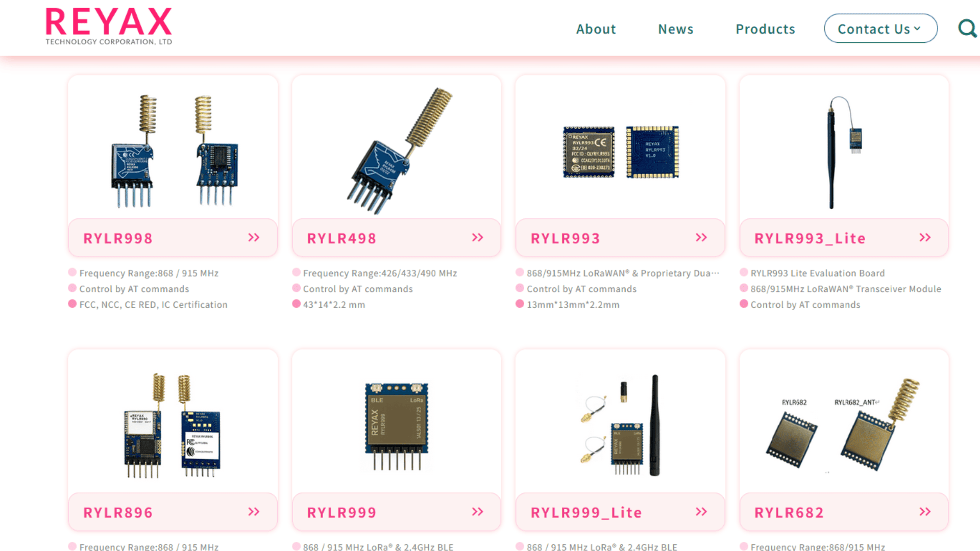Image resolution: width=980 pixels, height=551 pixels.
Task: Expand the Contact Us dropdown
Action: click(x=880, y=29)
